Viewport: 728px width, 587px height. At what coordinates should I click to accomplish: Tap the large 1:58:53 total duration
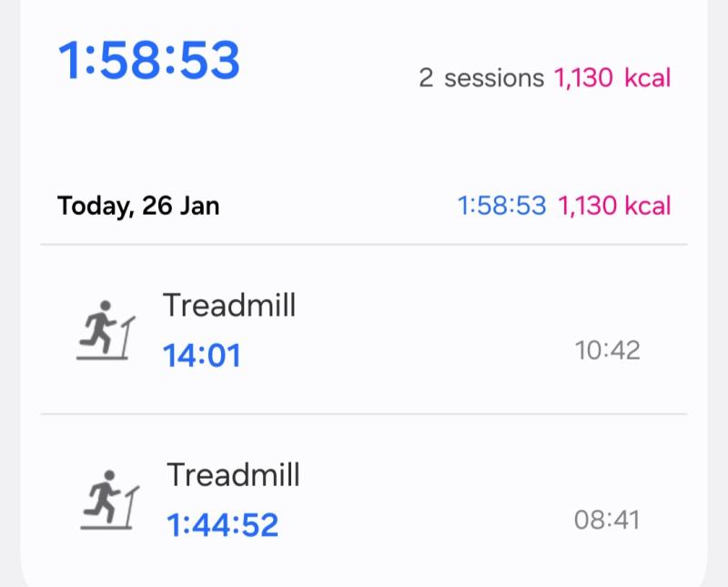pos(149,61)
